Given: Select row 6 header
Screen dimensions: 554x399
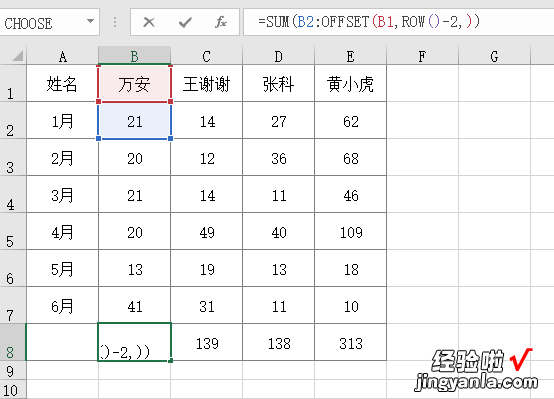Looking at the screenshot, I should point(13,268).
